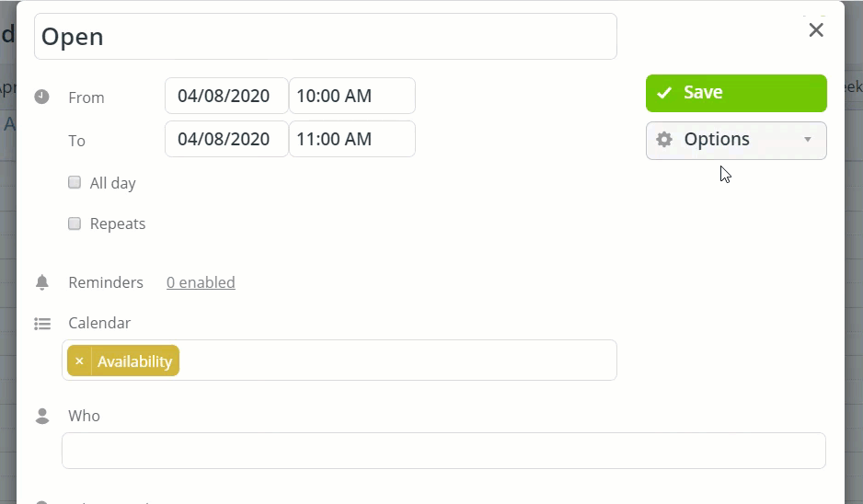Click the event title field "Open"
The image size is (863, 504).
pyautogui.click(x=325, y=37)
